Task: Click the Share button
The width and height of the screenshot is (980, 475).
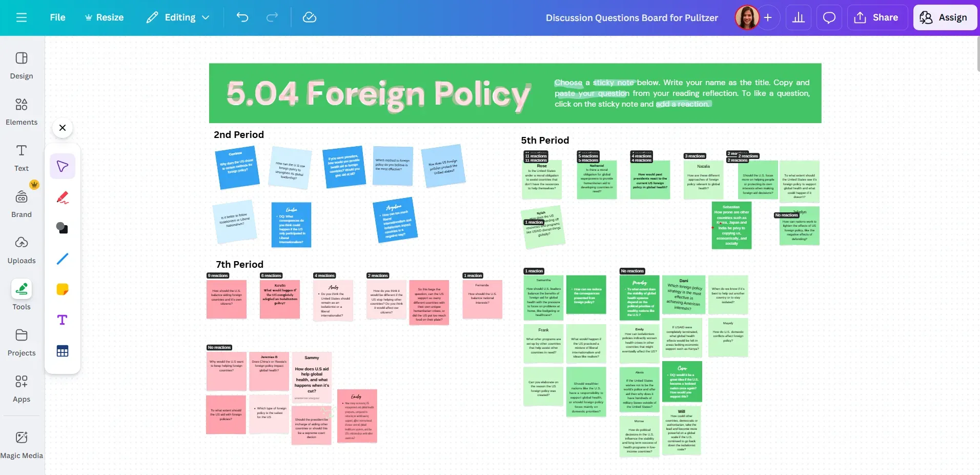Action: (x=877, y=17)
